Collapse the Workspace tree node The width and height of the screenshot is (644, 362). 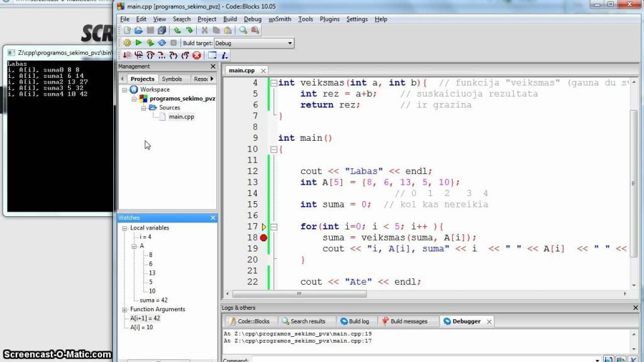click(125, 89)
